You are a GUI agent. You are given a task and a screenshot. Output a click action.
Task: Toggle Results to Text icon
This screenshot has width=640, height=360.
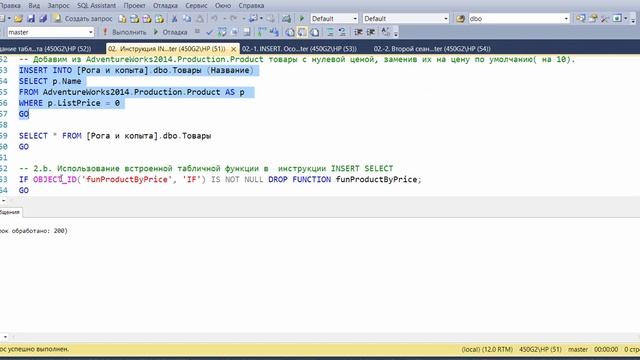[289, 32]
